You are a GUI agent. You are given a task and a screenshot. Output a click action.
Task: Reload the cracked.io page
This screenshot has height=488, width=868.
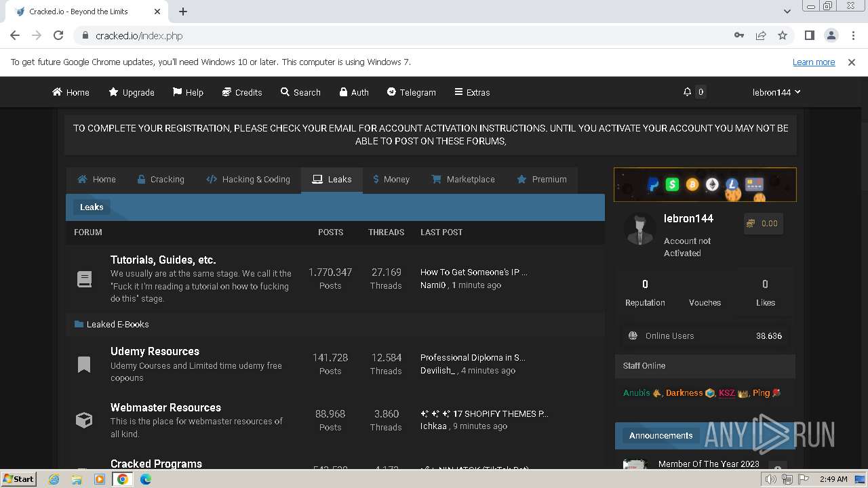coord(58,35)
